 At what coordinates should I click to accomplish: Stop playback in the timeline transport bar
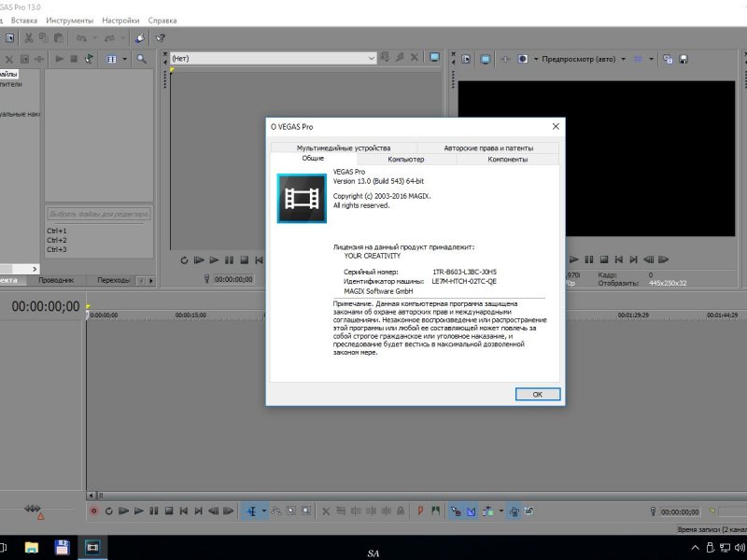[169, 511]
